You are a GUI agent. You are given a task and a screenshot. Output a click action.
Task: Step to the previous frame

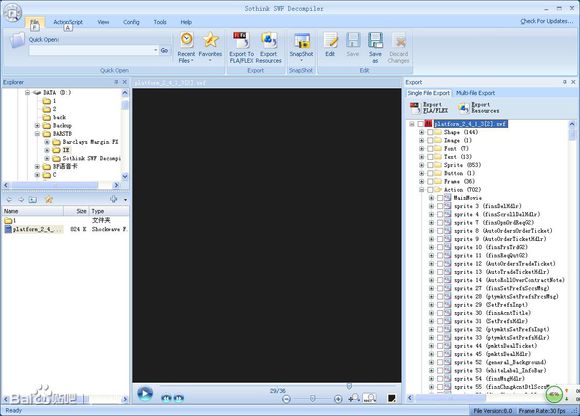166,398
